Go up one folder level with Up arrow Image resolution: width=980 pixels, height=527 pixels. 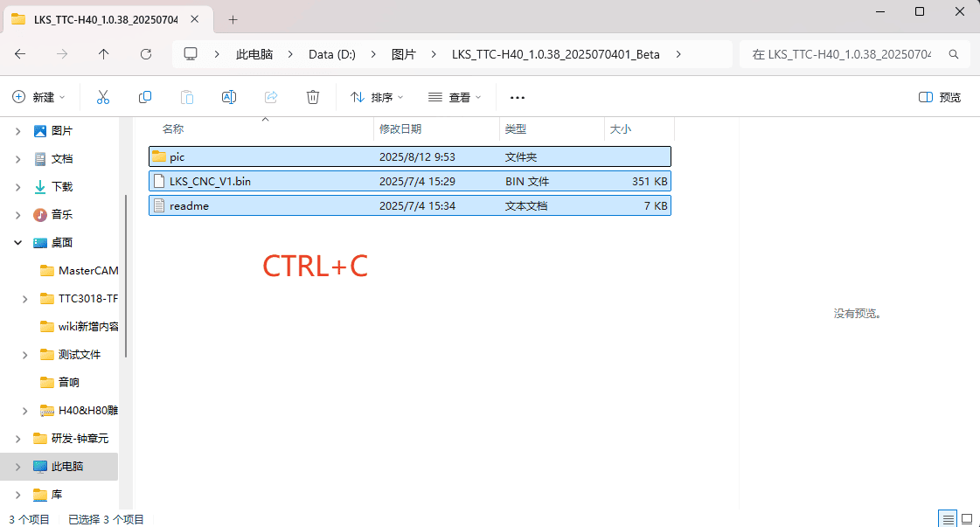[x=104, y=54]
